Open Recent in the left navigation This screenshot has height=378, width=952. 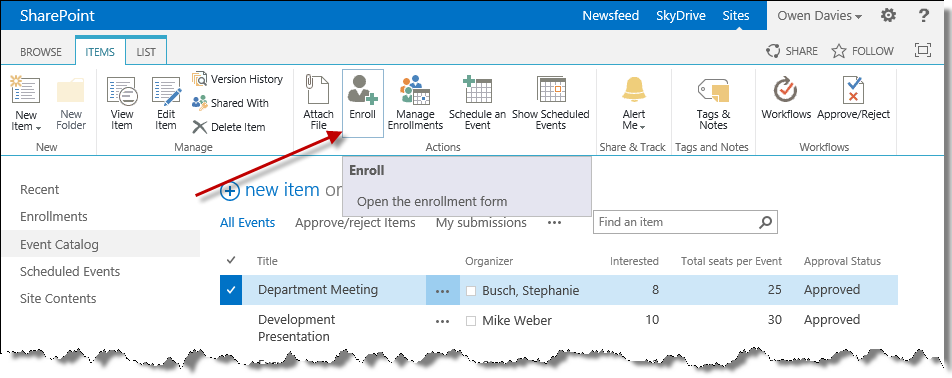click(39, 190)
